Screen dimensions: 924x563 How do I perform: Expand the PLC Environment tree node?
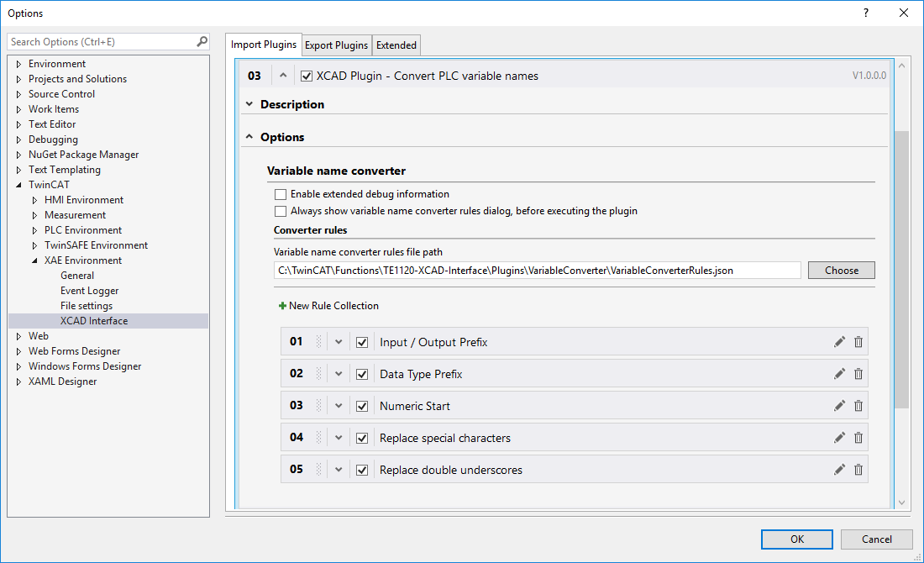tap(34, 230)
